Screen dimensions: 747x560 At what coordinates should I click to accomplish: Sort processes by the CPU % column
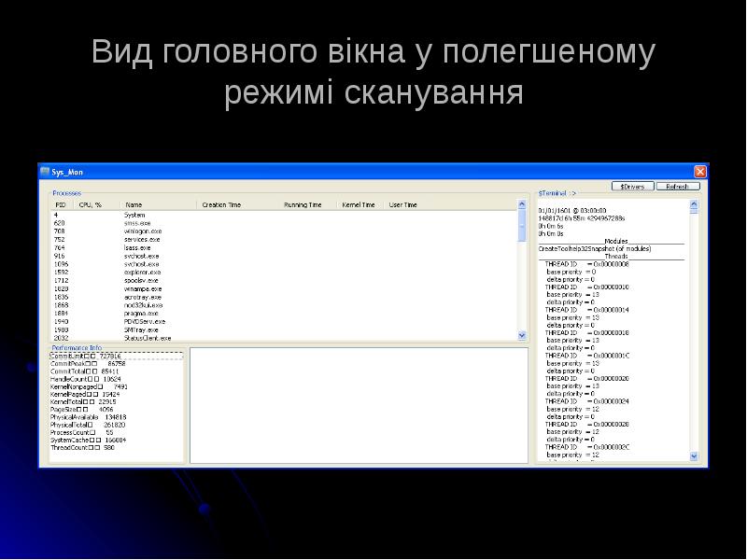point(89,203)
